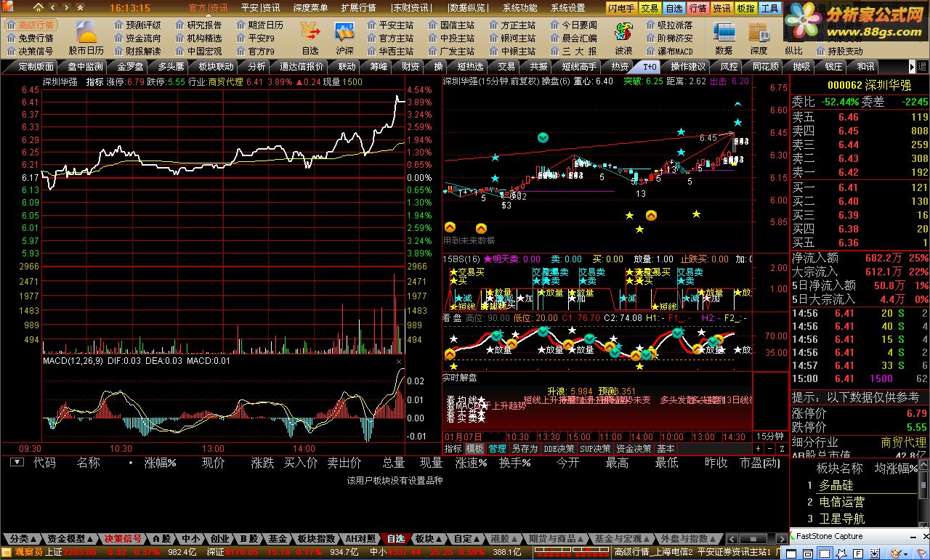Select the 创业 bottom tab
This screenshot has height=560, width=930.
tap(219, 539)
